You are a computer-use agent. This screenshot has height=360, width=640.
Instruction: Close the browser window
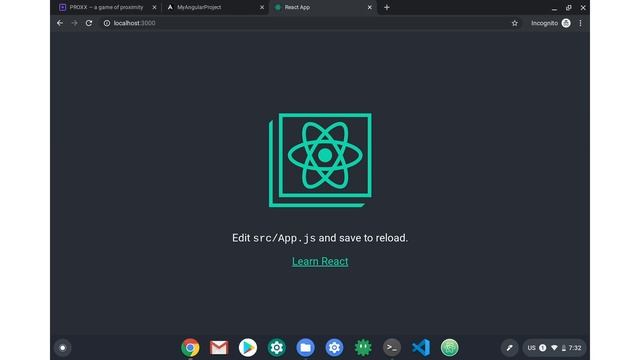tap(583, 8)
